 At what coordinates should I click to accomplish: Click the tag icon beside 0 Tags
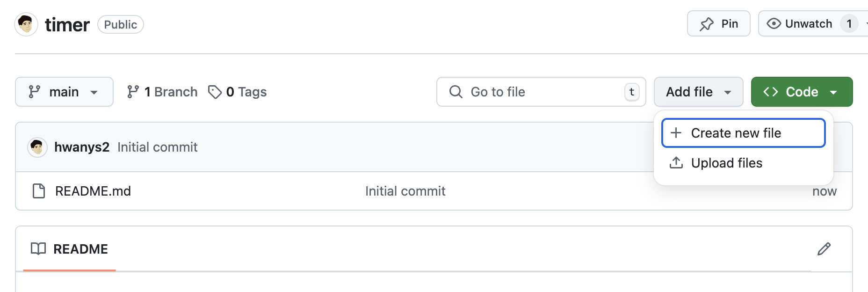[x=215, y=92]
